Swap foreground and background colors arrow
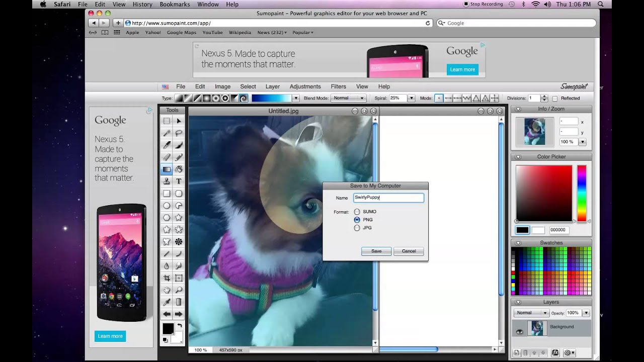This screenshot has height=362, width=644. 180,326
